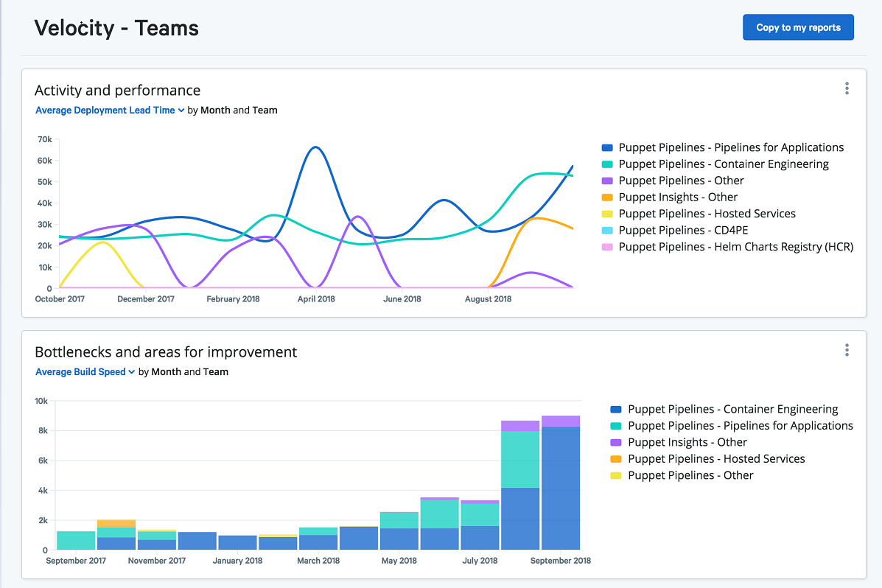Viewport: 882px width, 588px height.
Task: Click the Puppet Pipelines - CD4PE legend marker
Action: [x=608, y=230]
